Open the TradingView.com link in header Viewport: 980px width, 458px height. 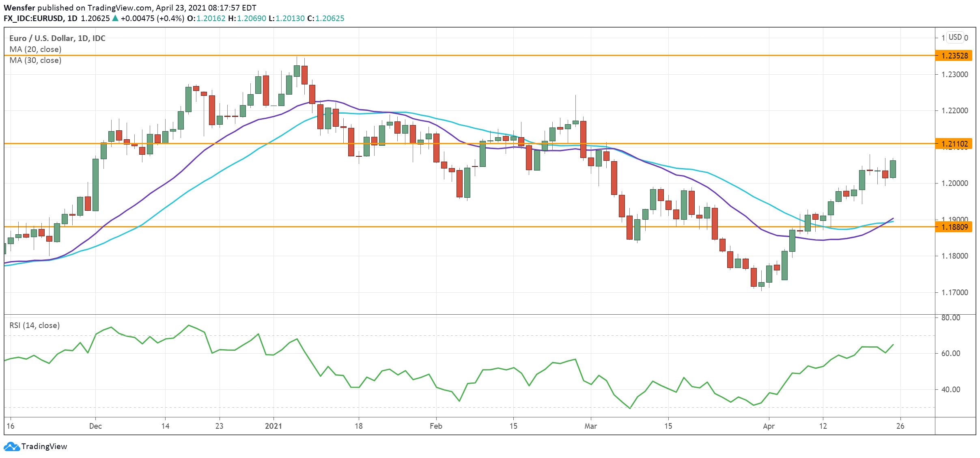[119, 8]
